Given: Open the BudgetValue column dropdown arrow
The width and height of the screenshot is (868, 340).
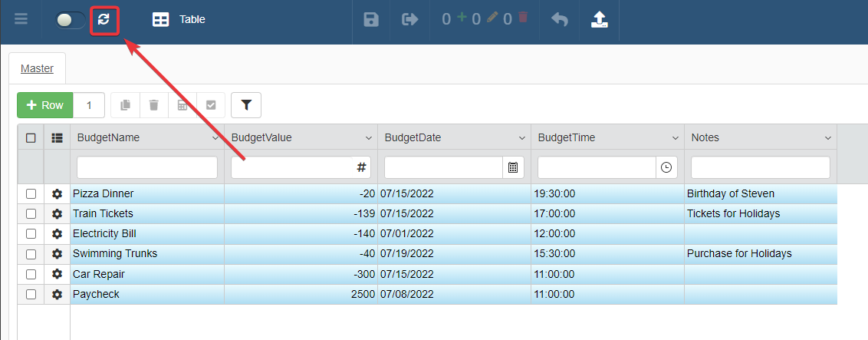Looking at the screenshot, I should (x=369, y=139).
